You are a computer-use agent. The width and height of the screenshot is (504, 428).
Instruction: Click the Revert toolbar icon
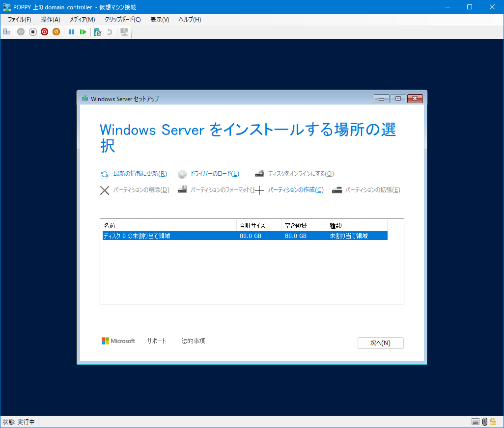pyautogui.click(x=110, y=32)
